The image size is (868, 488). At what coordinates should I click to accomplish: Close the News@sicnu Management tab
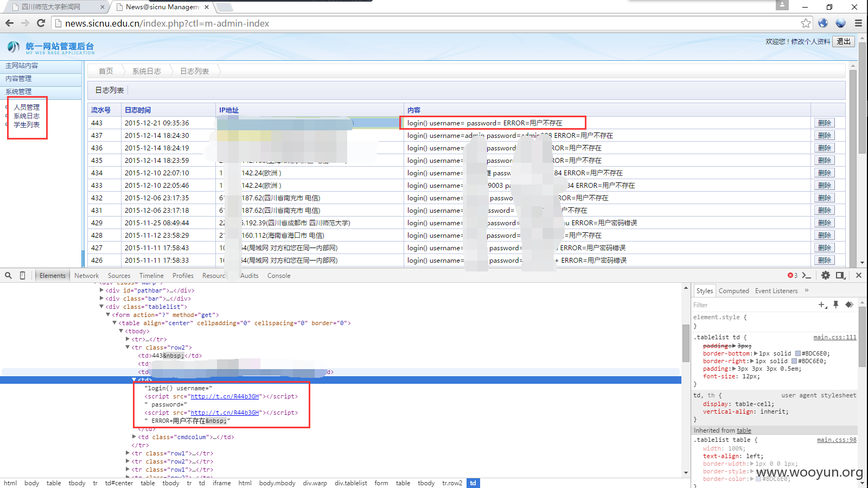tap(207, 7)
